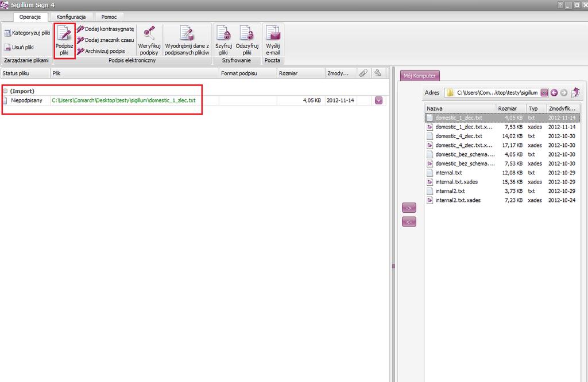588x382 pixels.
Task: Select domestic_1_zlec.txt in the browser
Action: point(502,118)
